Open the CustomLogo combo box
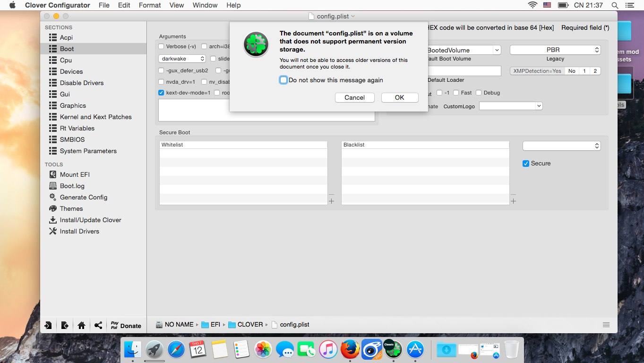Image resolution: width=644 pixels, height=363 pixels. pos(510,106)
